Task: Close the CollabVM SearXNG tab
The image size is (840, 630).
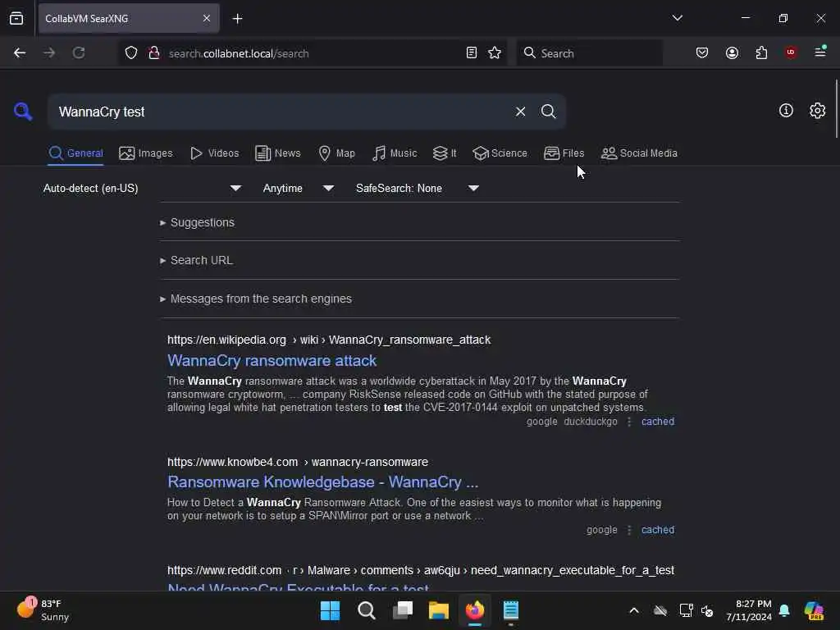Action: [x=206, y=19]
